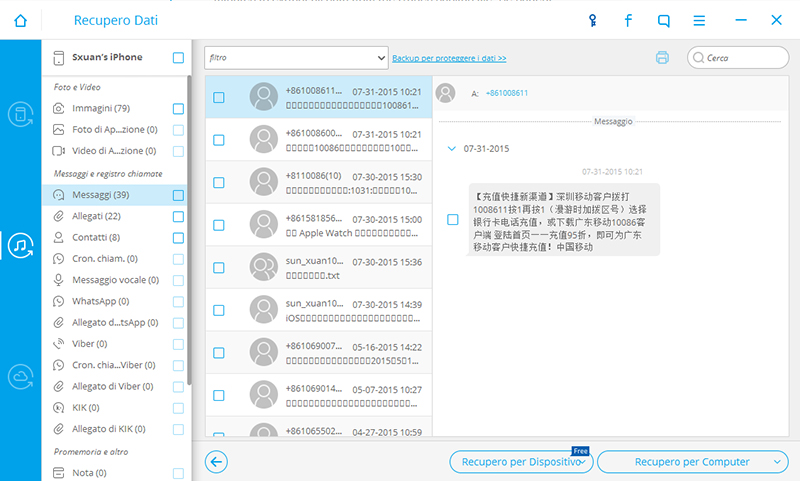Toggle checkbox for the Contatti (8) category
The image size is (800, 481).
click(178, 238)
